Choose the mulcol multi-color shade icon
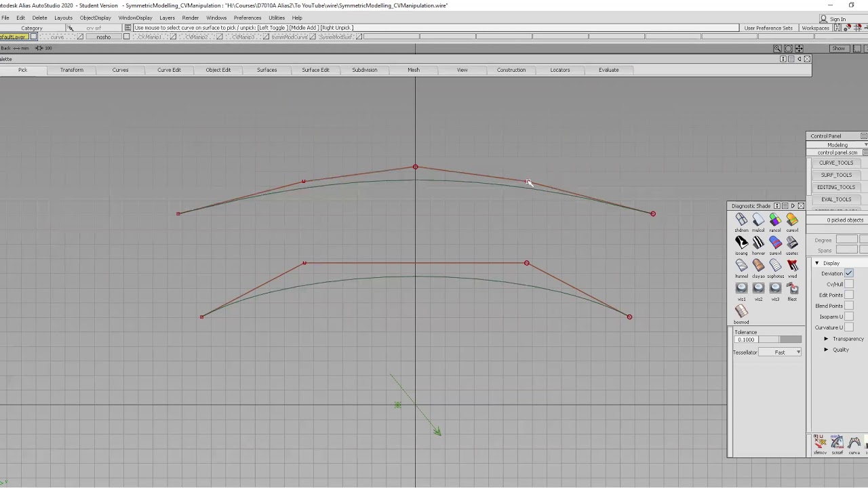This screenshot has height=488, width=868. pyautogui.click(x=758, y=220)
